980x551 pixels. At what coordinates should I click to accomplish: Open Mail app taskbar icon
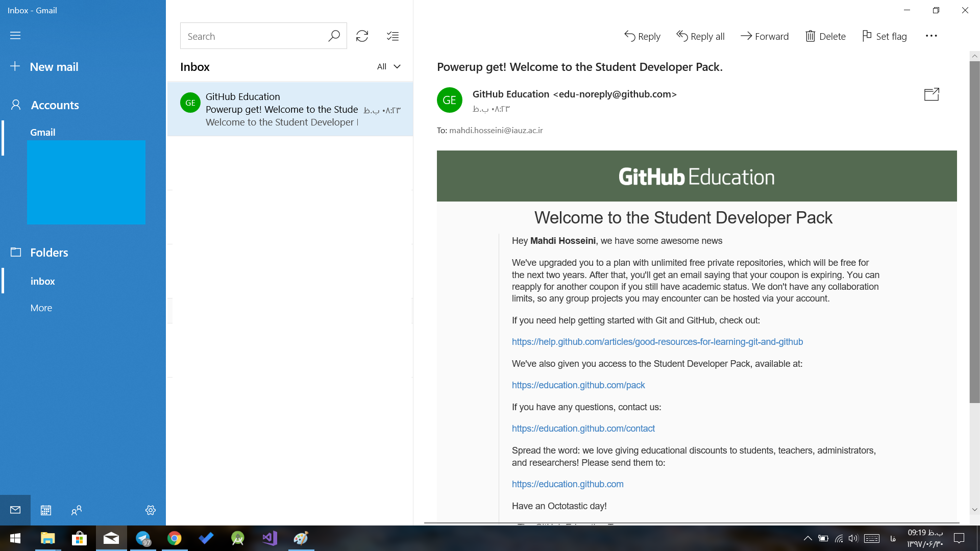click(111, 538)
